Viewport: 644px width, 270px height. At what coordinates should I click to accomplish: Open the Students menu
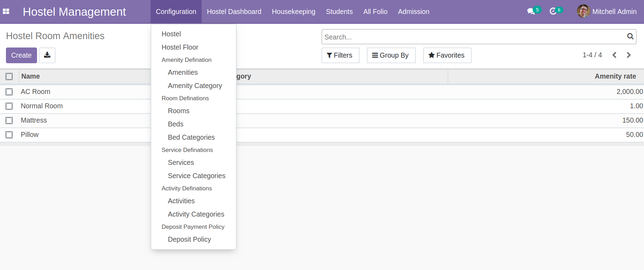pos(339,12)
